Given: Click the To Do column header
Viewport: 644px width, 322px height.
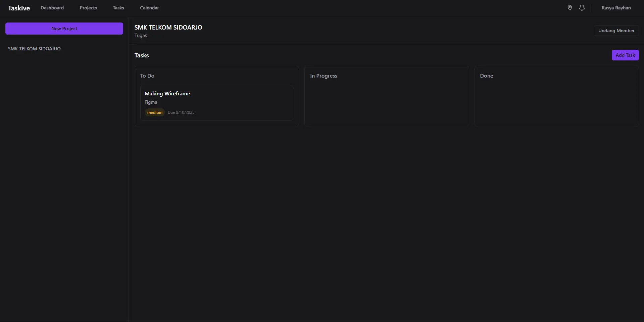Looking at the screenshot, I should (147, 76).
